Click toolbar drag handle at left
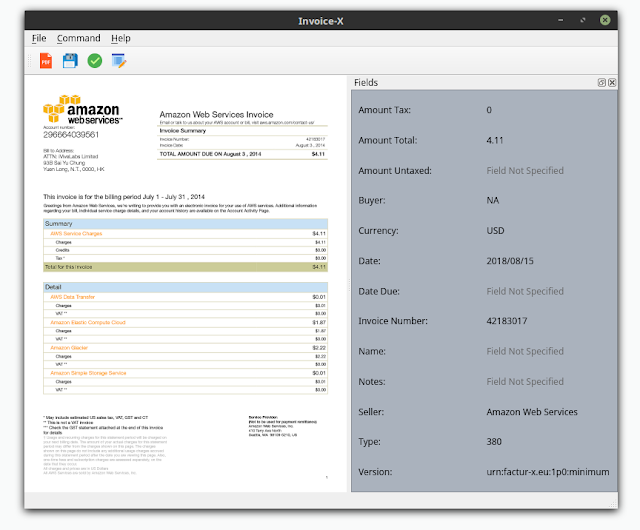 click(x=29, y=61)
